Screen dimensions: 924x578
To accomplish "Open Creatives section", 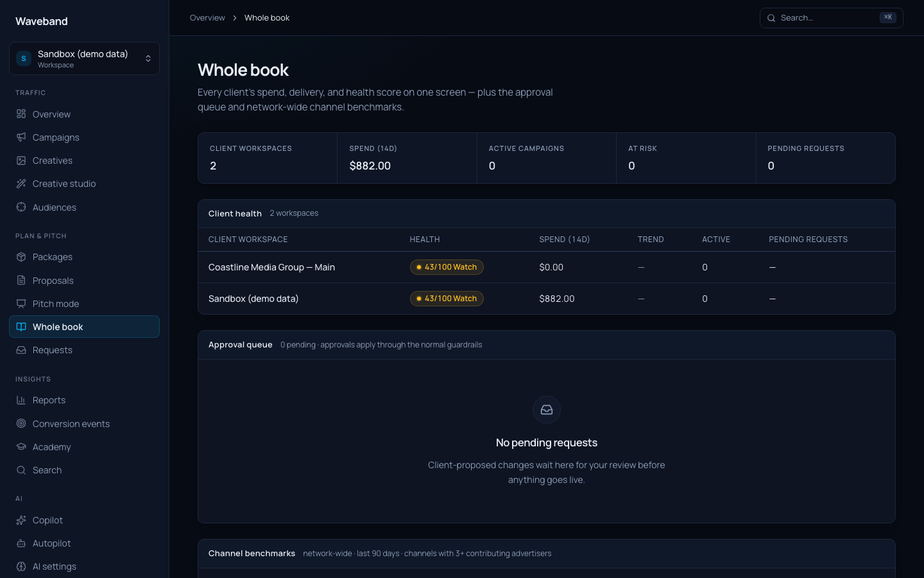I will coord(84,161).
